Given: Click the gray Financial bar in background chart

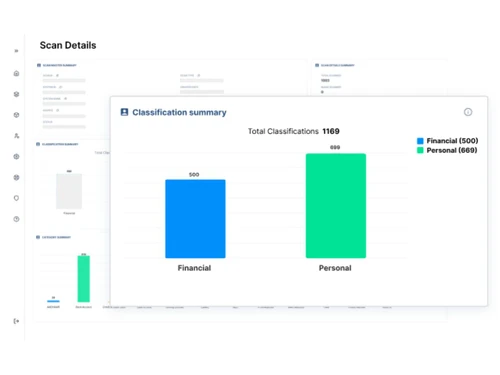Looking at the screenshot, I should point(69,191).
